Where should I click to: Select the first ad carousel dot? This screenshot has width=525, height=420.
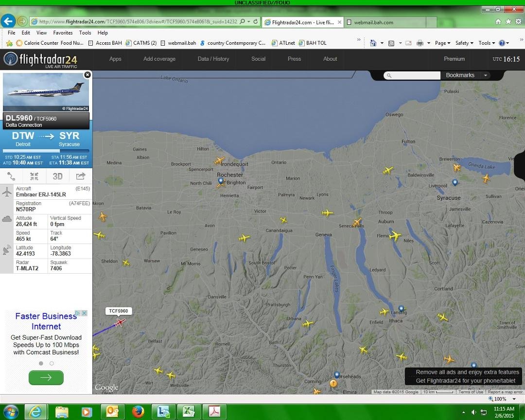[x=41, y=364]
